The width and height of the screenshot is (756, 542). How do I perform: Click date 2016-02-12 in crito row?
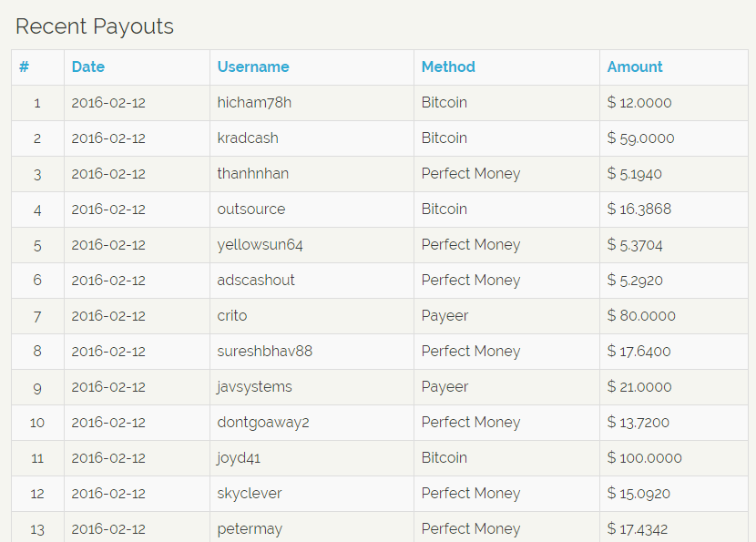tap(108, 316)
